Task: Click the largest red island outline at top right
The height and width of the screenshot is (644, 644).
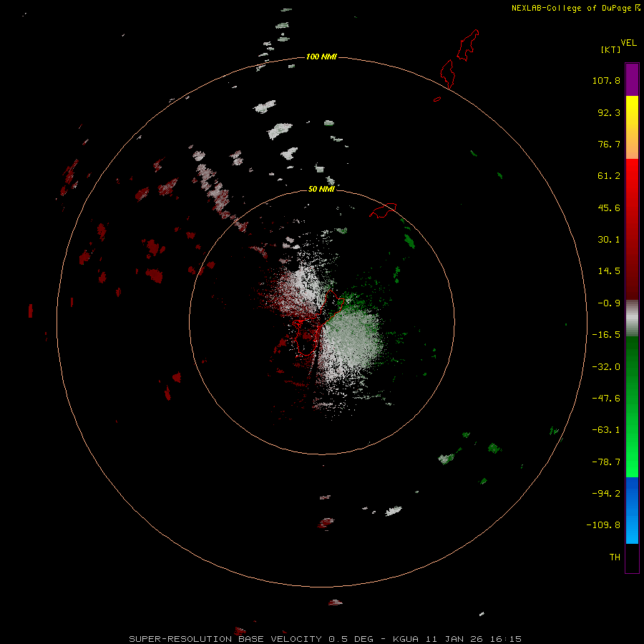Action: point(468,45)
